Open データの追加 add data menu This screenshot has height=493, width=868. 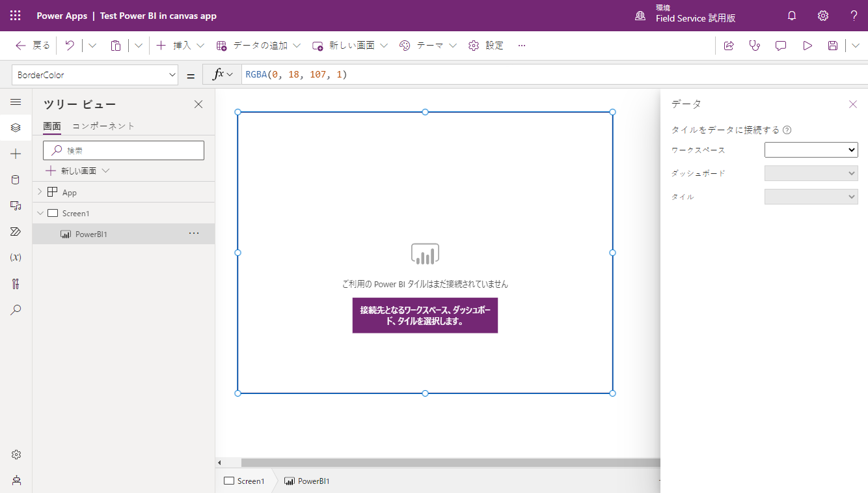point(258,46)
